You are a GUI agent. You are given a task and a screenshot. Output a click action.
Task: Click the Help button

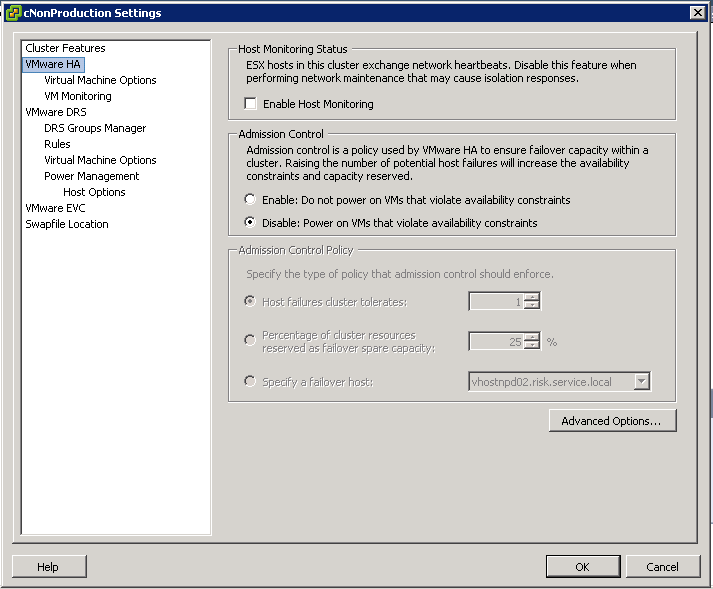coord(49,567)
